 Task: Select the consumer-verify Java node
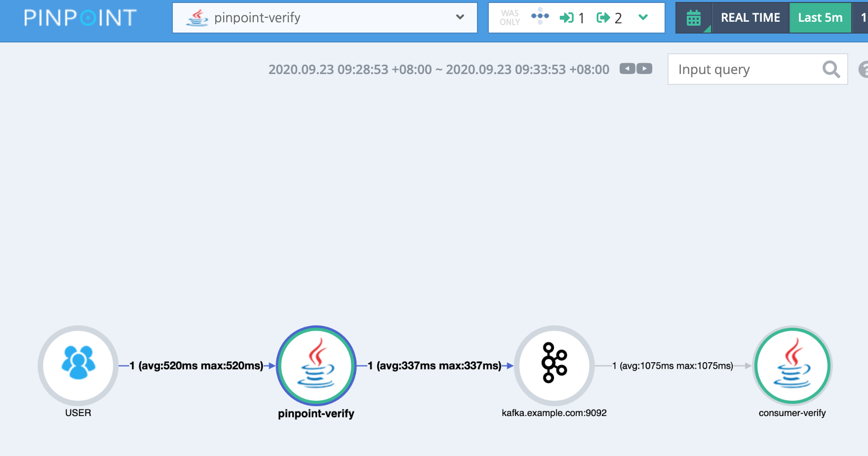pyautogui.click(x=792, y=366)
